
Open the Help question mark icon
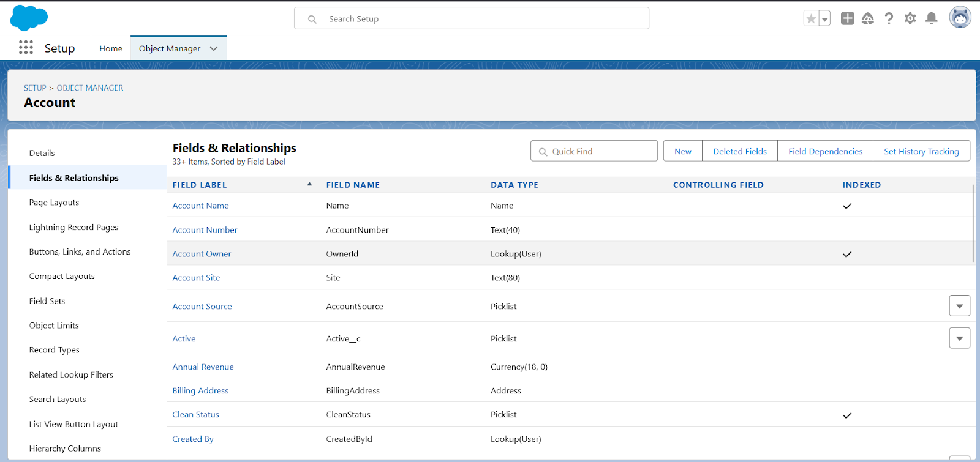[889, 19]
